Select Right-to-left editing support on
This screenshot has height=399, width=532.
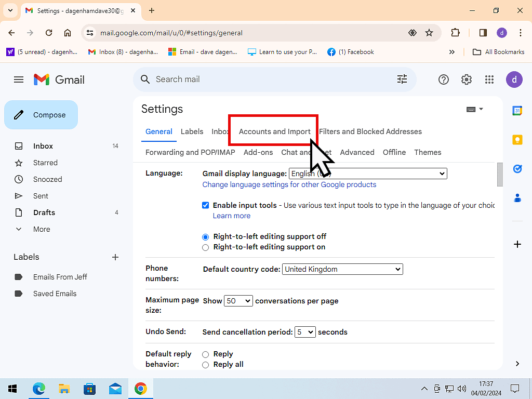pyautogui.click(x=206, y=247)
